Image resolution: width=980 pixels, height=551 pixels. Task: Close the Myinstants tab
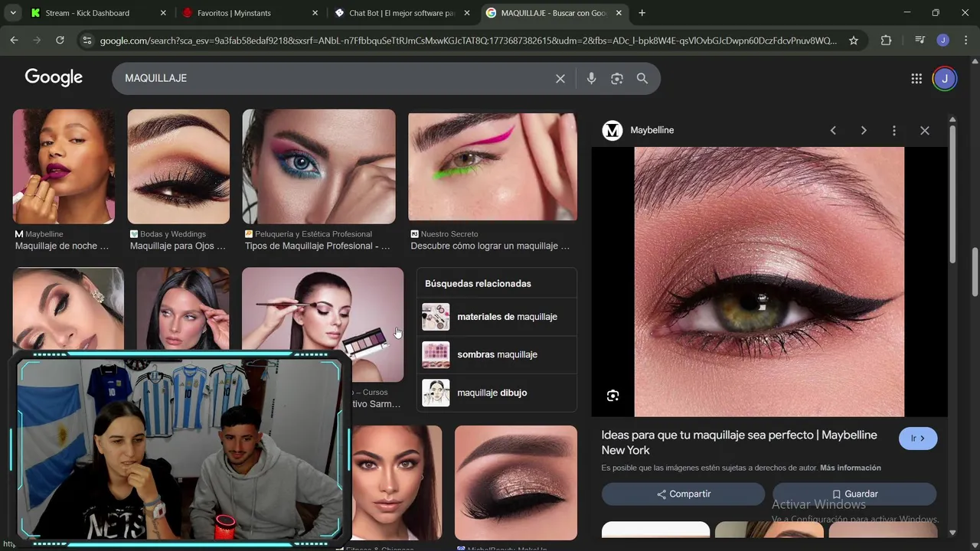(x=315, y=13)
